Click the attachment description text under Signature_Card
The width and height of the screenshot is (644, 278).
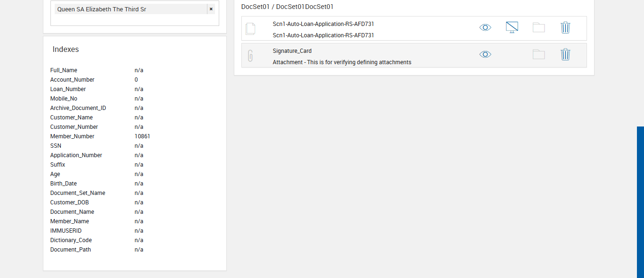[x=342, y=62]
